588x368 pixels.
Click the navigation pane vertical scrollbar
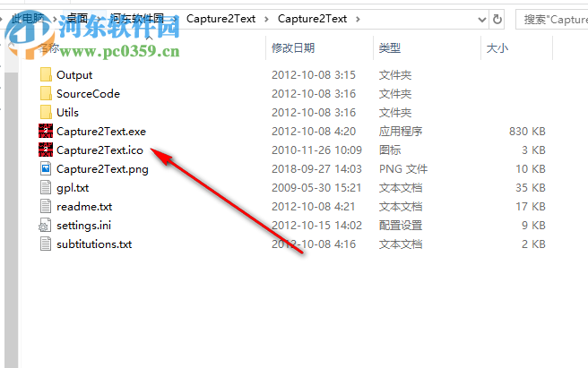pyautogui.click(x=12, y=219)
